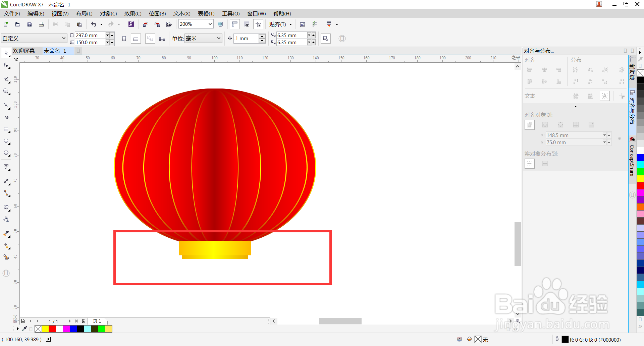Viewport: 644px width, 346px height.
Task: Select the Smart Fill tool
Action: [6, 257]
